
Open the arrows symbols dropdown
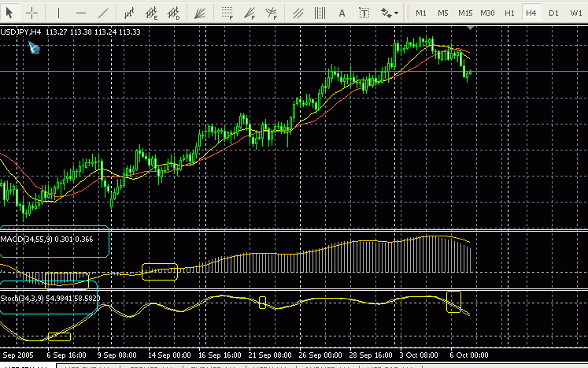390,13
